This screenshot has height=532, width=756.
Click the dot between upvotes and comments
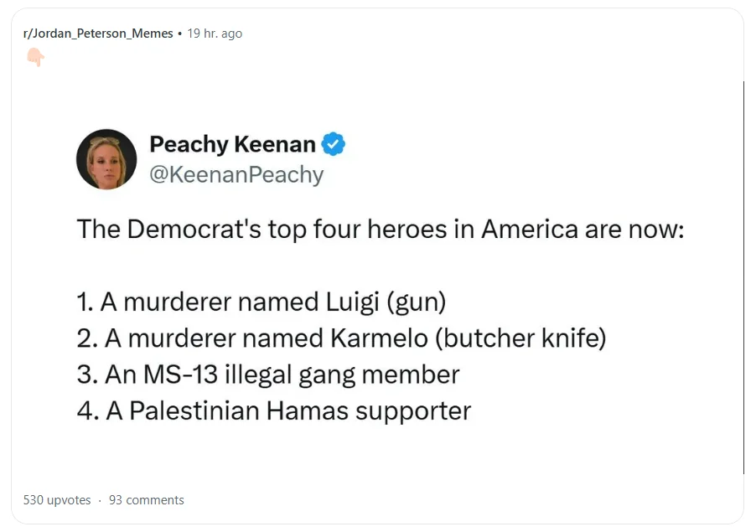tap(101, 500)
